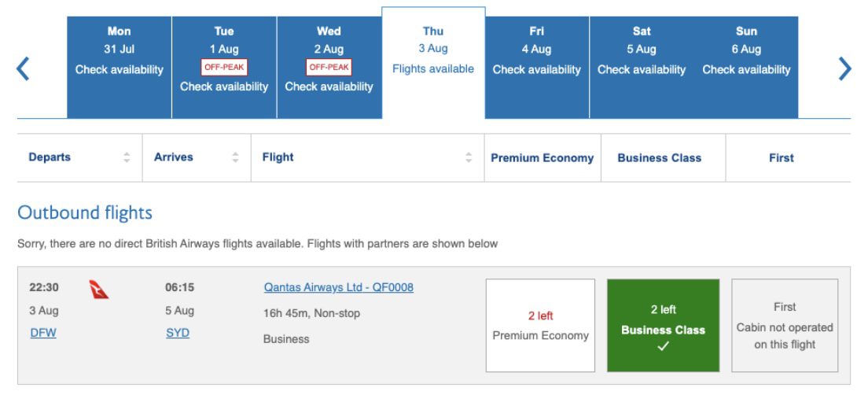The height and width of the screenshot is (395, 868).
Task: Select the Mon 31 Jul date tab
Action: click(x=120, y=68)
